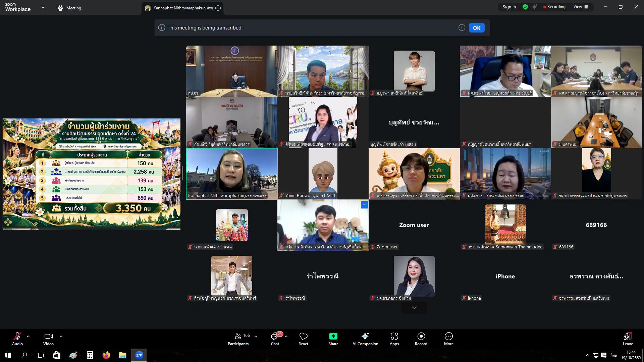Click the AI sparkle icon beside Recording
The width and height of the screenshot is (644, 362).
[x=535, y=7]
